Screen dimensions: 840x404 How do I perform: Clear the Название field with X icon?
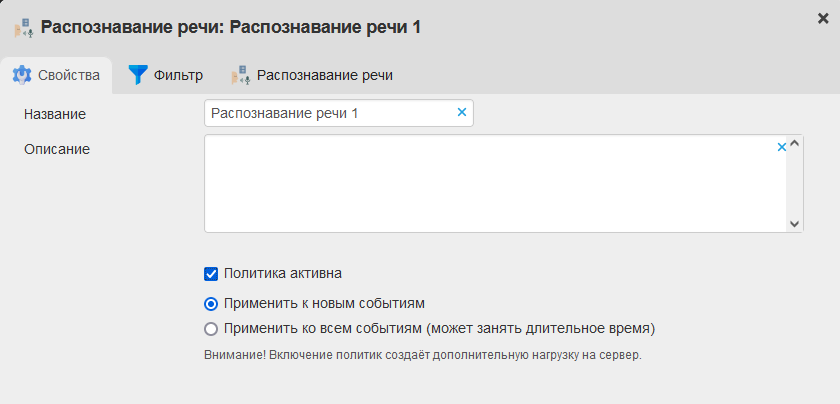click(x=462, y=113)
